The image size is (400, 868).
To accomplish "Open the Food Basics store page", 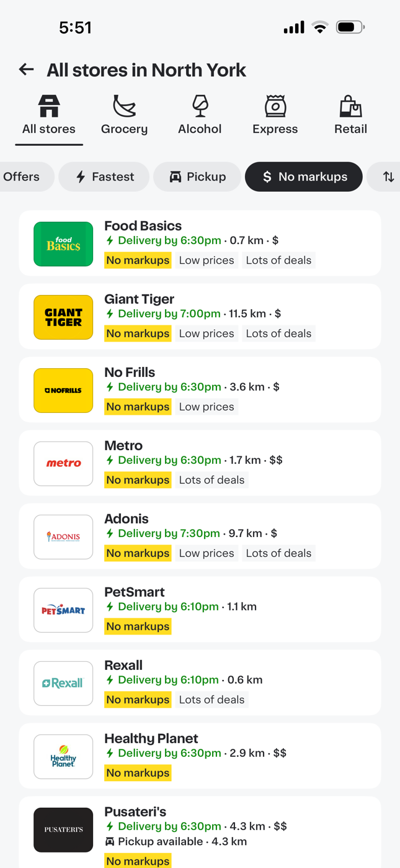I will (200, 243).
